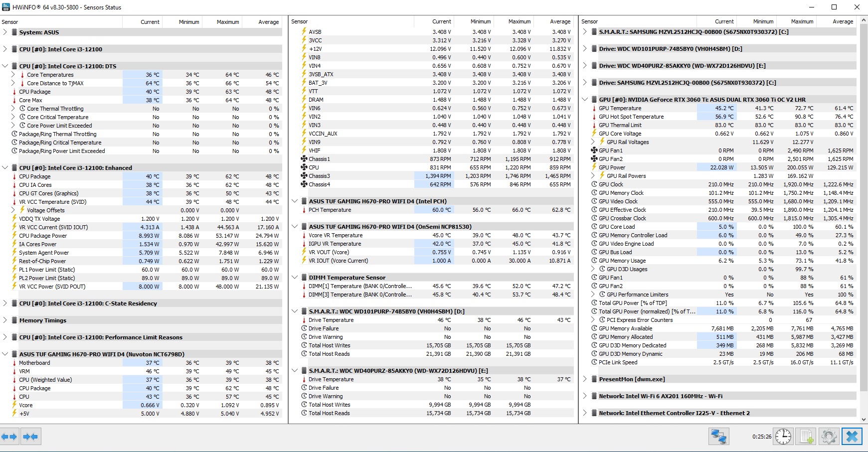Click the Average column header in middle panel
This screenshot has width=868, height=452.
click(x=554, y=21)
